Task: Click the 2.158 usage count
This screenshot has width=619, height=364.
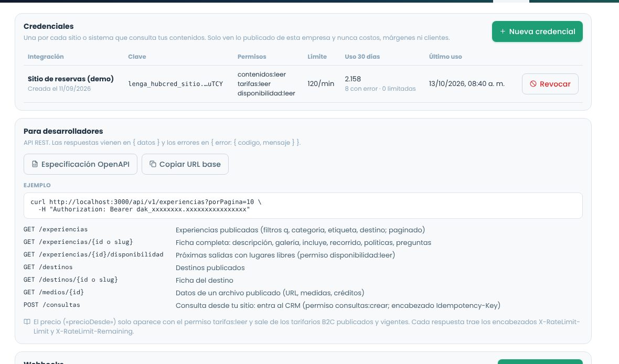Action: [x=353, y=79]
